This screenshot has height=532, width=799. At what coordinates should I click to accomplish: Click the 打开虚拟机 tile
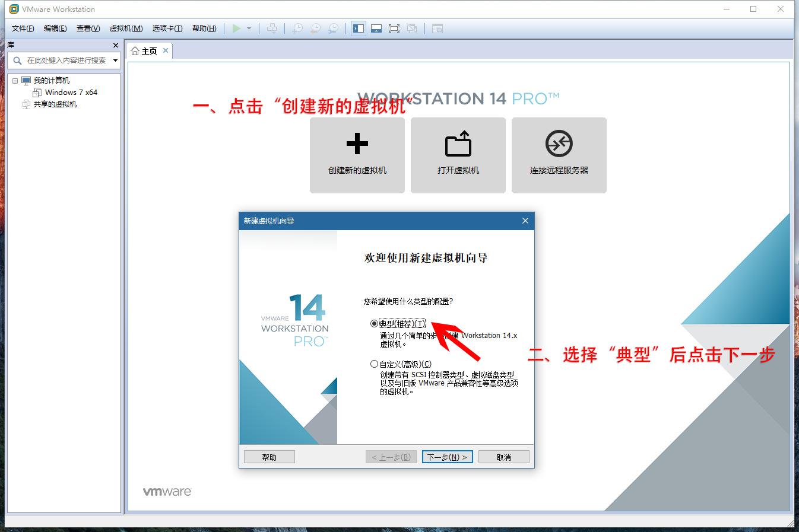[x=458, y=155]
